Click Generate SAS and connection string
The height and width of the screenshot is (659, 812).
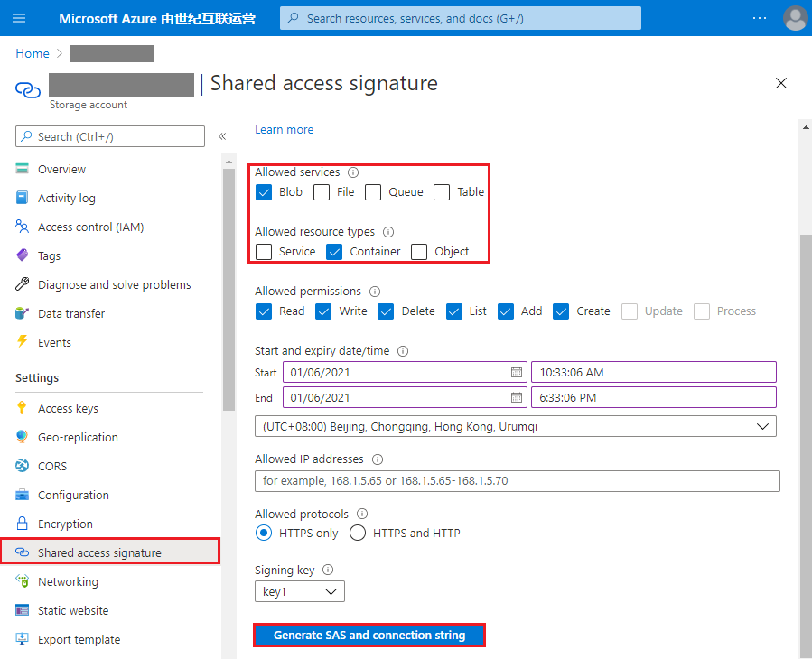click(369, 635)
